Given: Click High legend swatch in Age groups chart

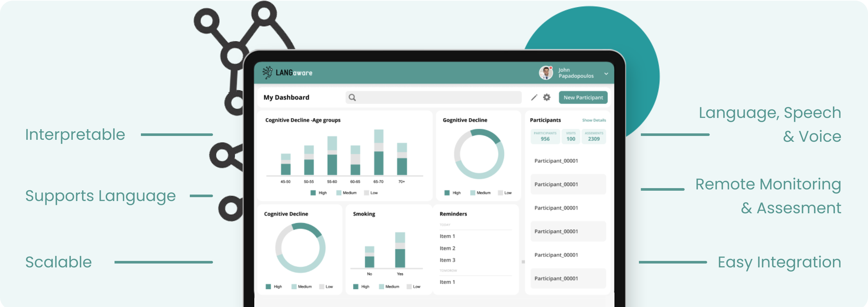Looking at the screenshot, I should tap(313, 193).
